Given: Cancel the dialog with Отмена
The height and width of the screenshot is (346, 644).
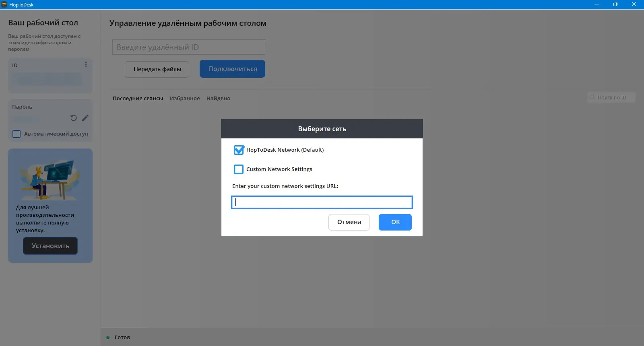Looking at the screenshot, I should (349, 222).
